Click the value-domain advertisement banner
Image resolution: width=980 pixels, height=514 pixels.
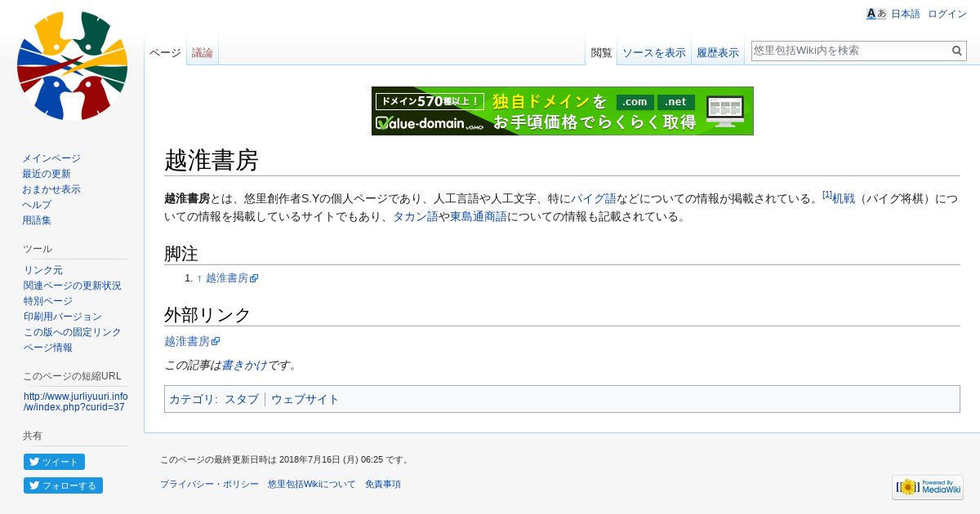pos(563,111)
